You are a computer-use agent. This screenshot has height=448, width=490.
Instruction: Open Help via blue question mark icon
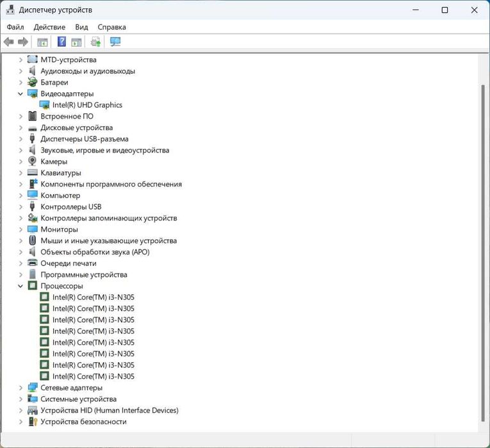pos(62,42)
